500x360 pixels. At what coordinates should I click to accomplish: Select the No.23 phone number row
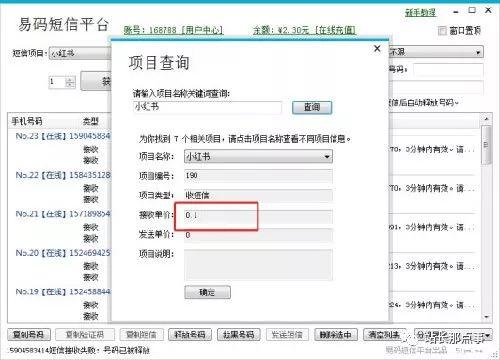pos(63,136)
